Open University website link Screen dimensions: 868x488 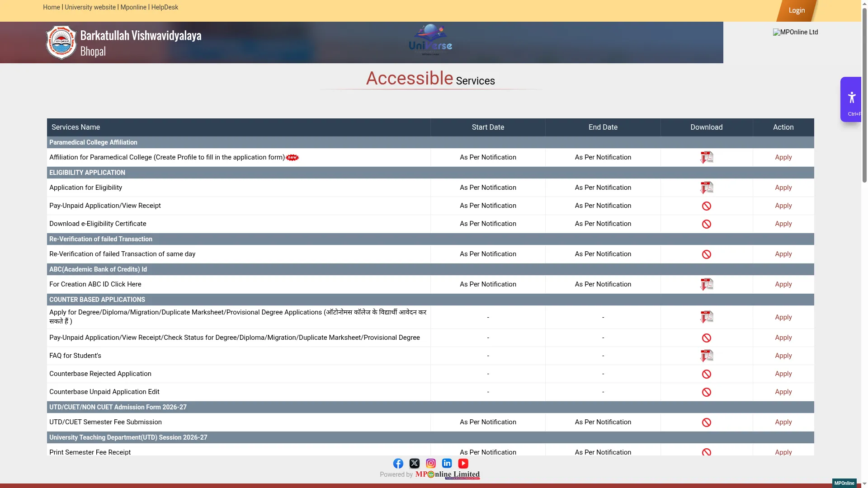click(90, 7)
